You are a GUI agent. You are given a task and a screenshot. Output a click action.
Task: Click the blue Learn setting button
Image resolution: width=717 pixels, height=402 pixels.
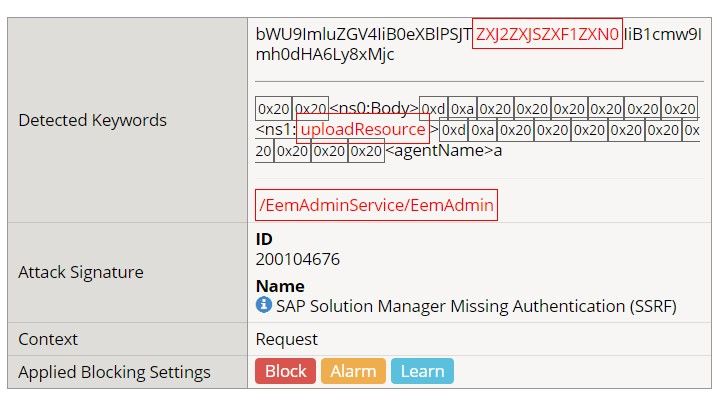[422, 371]
